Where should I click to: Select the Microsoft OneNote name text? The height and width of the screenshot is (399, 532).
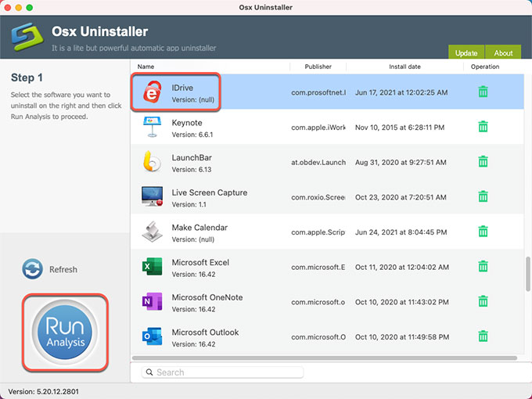click(x=207, y=297)
